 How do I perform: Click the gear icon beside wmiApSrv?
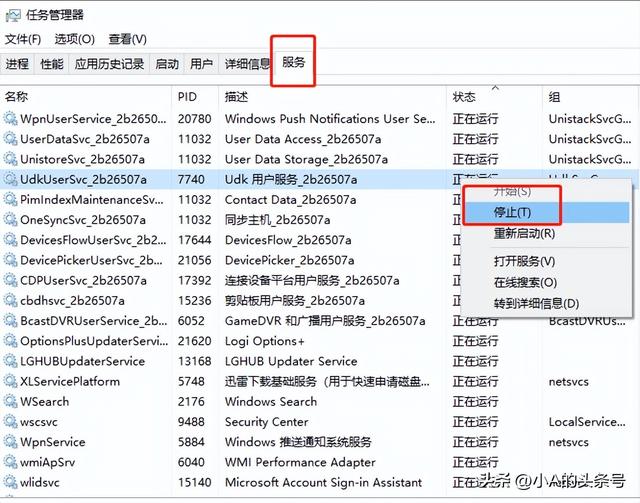(11, 462)
